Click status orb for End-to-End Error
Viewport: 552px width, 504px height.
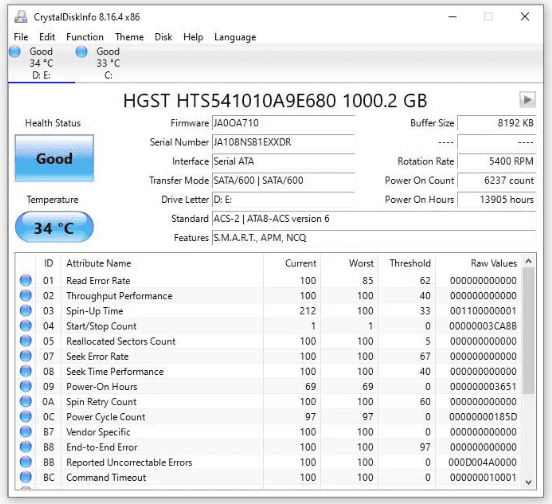point(26,447)
